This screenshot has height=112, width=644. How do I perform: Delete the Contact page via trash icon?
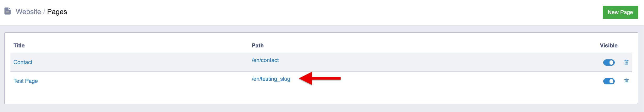[626, 62]
